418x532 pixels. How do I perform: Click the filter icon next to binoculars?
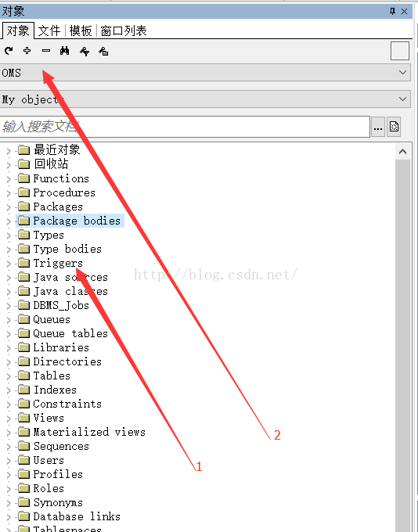[85, 51]
